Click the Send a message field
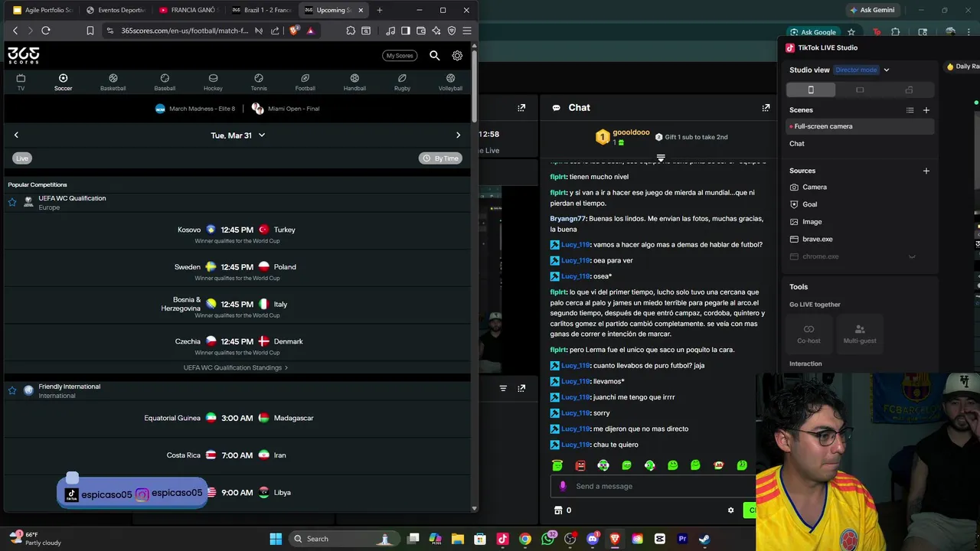Viewport: 980px width, 551px height. (655, 486)
